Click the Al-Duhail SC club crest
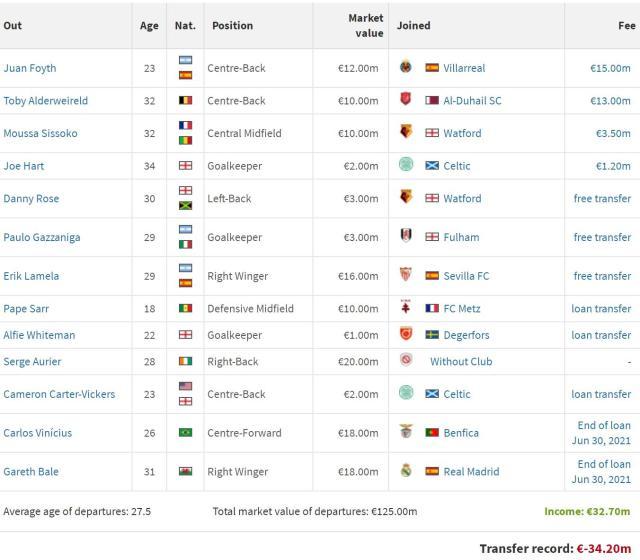This screenshot has width=640, height=560. pos(406,101)
